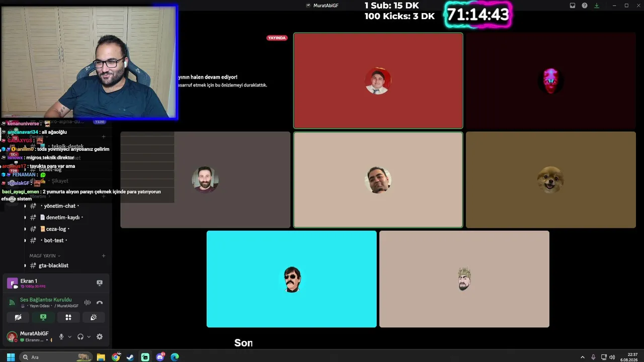The height and width of the screenshot is (362, 644).
Task: Open the soundboard button
Action: point(94,317)
